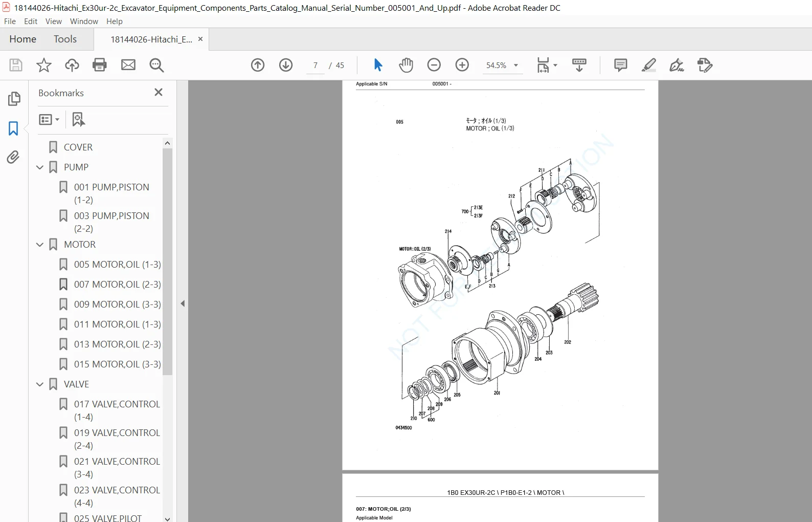
Task: Select the VALVE bookmark label
Action: (76, 384)
